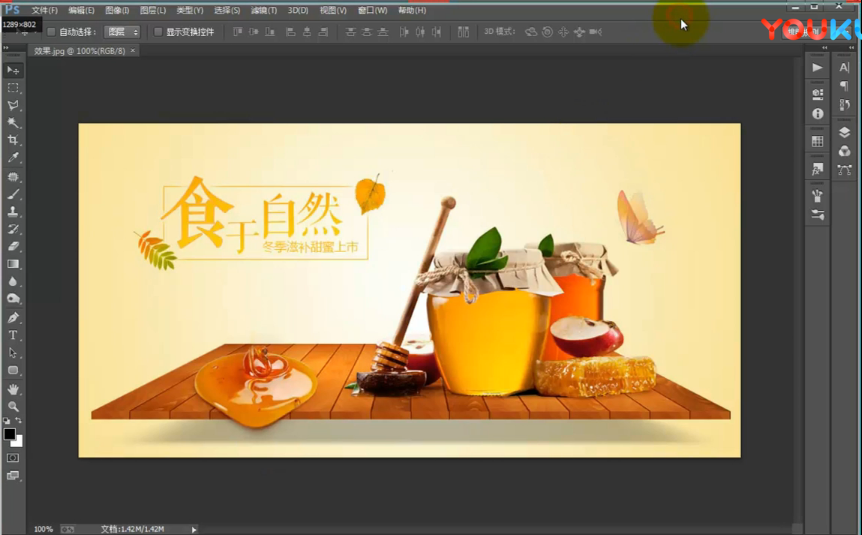The width and height of the screenshot is (862, 535).
Task: Click the auto-align layers icon
Action: pyautogui.click(x=463, y=32)
